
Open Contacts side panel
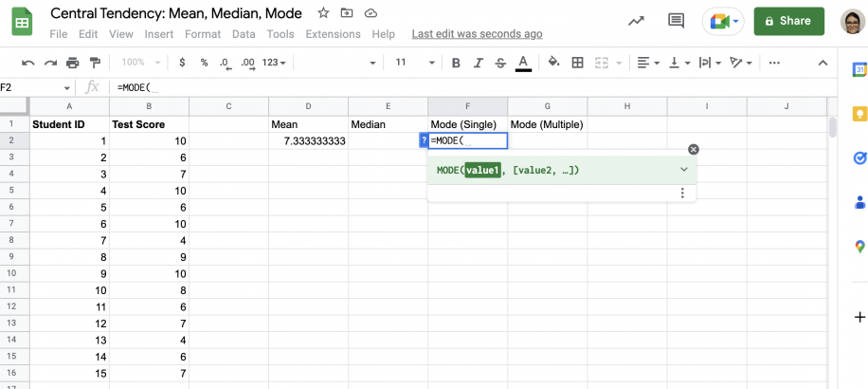(859, 202)
